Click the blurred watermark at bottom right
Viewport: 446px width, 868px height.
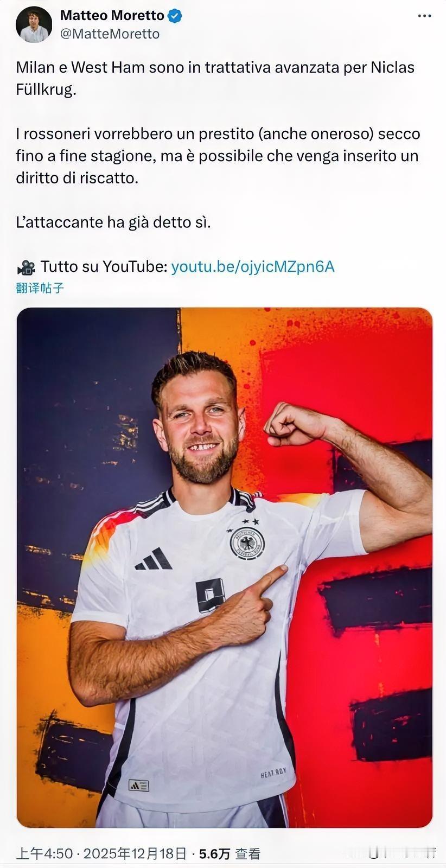(x=400, y=853)
